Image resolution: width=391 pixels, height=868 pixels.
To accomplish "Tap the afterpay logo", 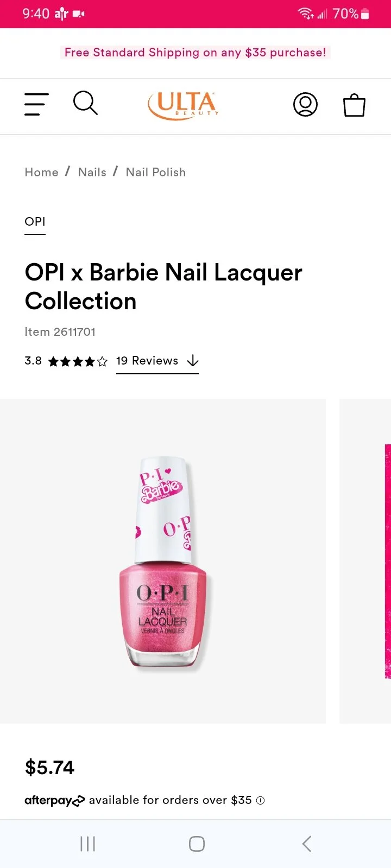I will point(55,800).
